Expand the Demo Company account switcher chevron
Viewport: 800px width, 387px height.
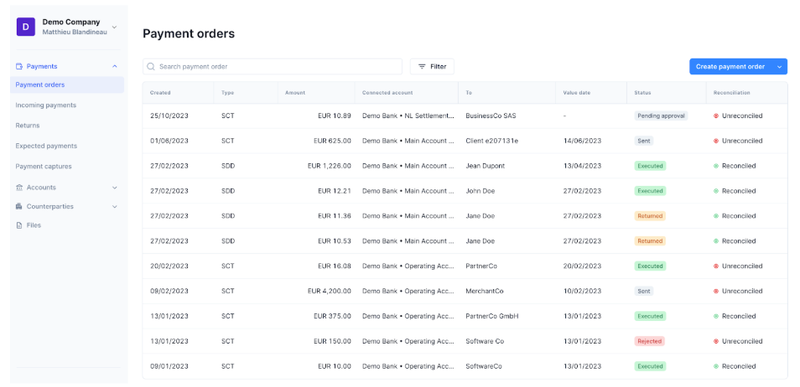click(114, 27)
